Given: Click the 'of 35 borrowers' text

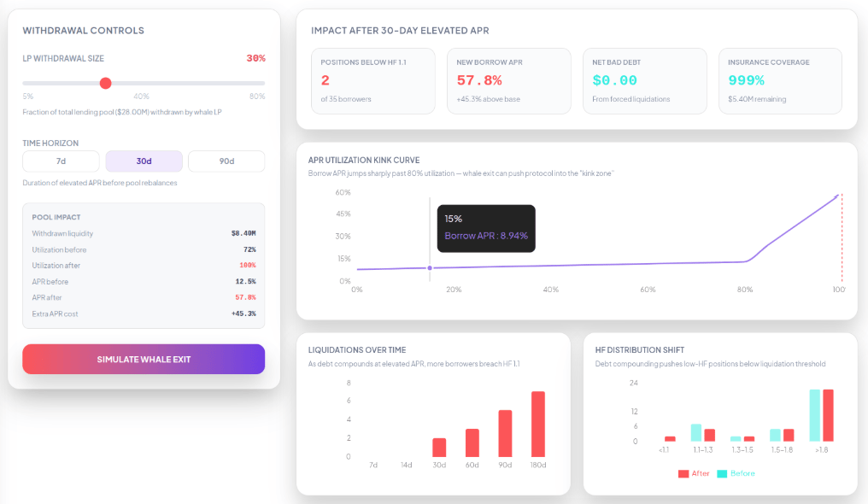Looking at the screenshot, I should pyautogui.click(x=346, y=99).
